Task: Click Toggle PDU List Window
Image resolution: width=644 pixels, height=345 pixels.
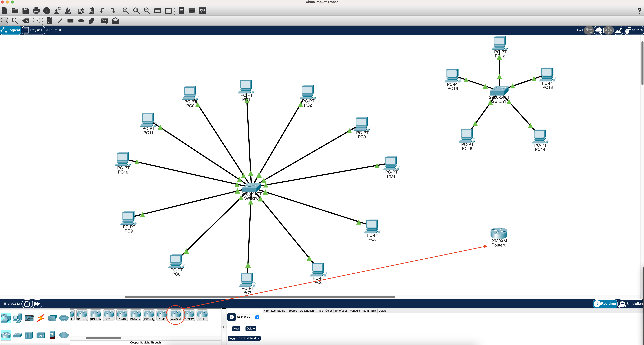Action: [x=244, y=338]
